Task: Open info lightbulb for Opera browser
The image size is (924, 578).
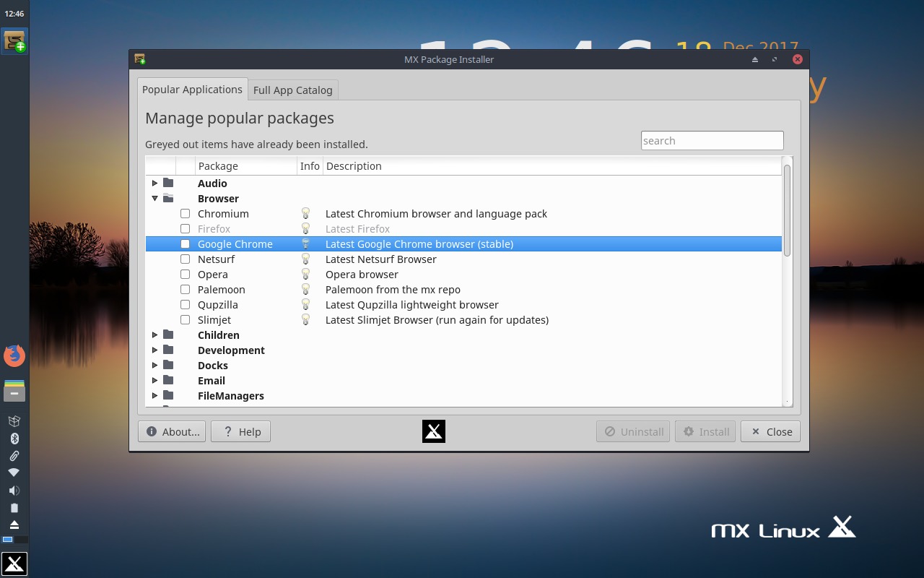Action: click(x=305, y=274)
